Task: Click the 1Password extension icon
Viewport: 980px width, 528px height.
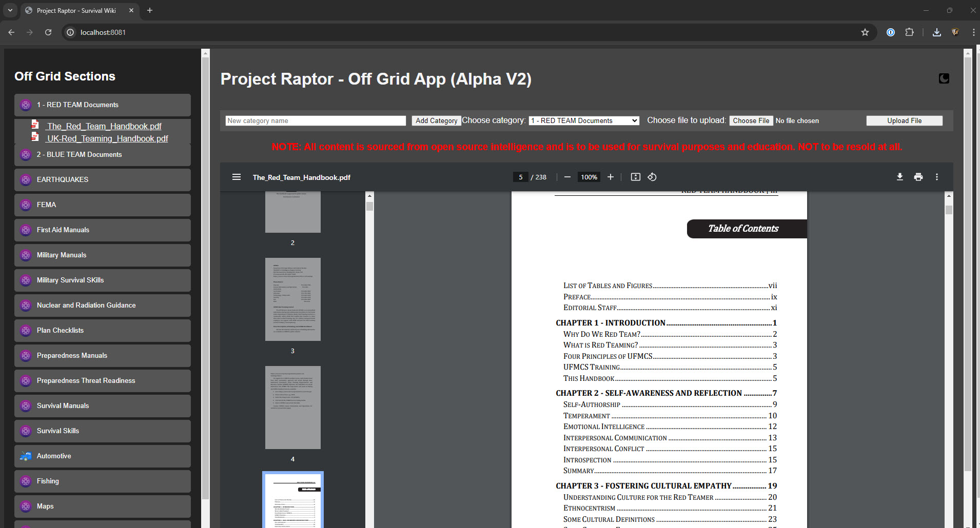Action: coord(891,32)
